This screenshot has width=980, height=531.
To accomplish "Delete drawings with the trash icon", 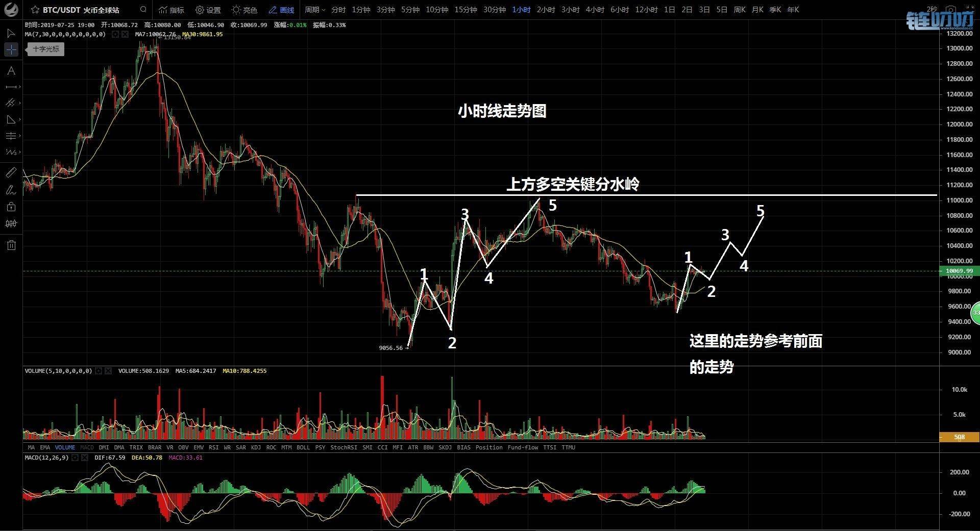I will (11, 245).
